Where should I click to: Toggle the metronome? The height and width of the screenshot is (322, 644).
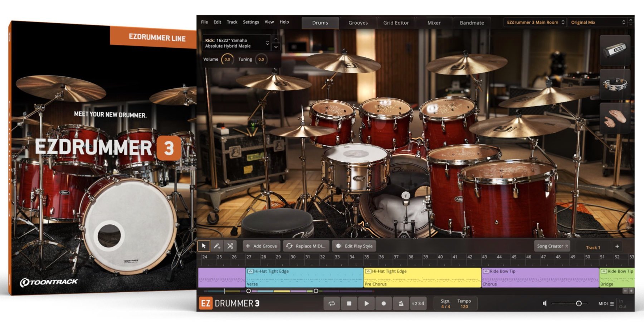[401, 303]
